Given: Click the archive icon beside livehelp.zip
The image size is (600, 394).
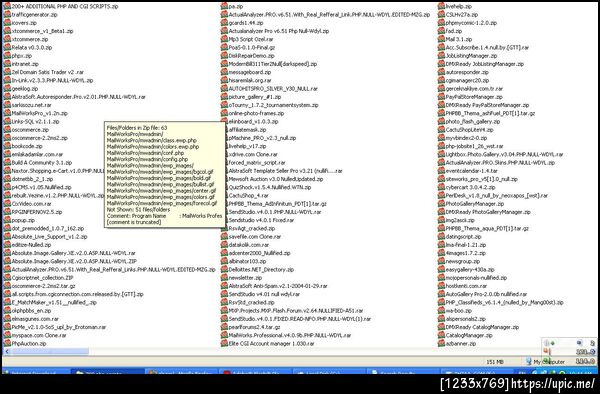Looking at the screenshot, I should click(x=442, y=7).
